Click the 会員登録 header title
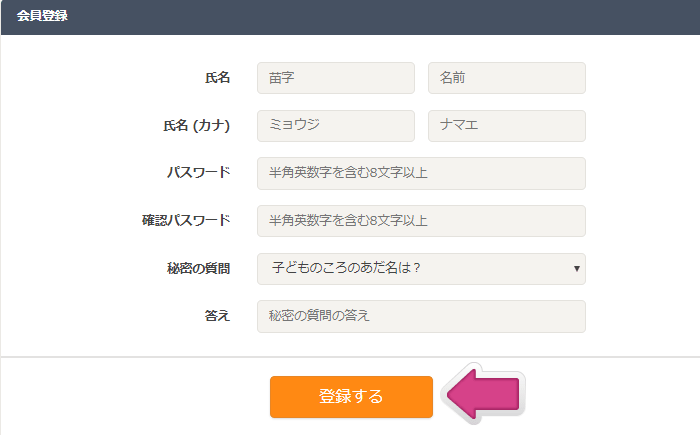 click(42, 16)
